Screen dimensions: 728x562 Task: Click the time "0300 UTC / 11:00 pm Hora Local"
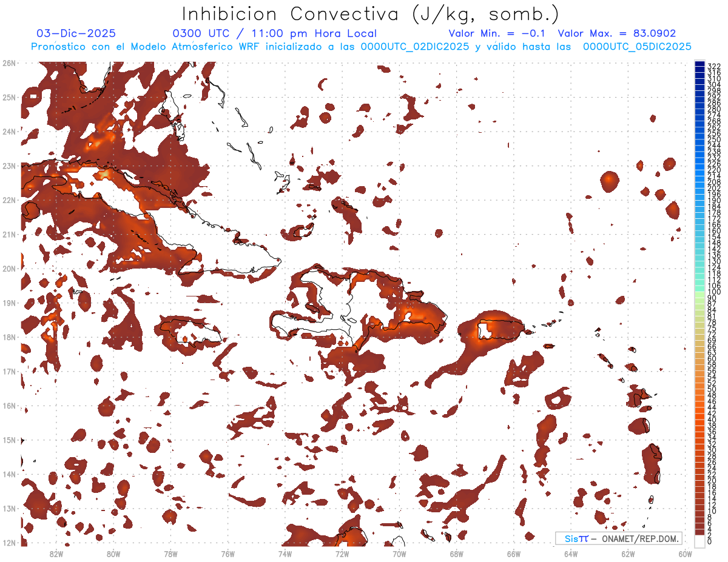coord(274,34)
